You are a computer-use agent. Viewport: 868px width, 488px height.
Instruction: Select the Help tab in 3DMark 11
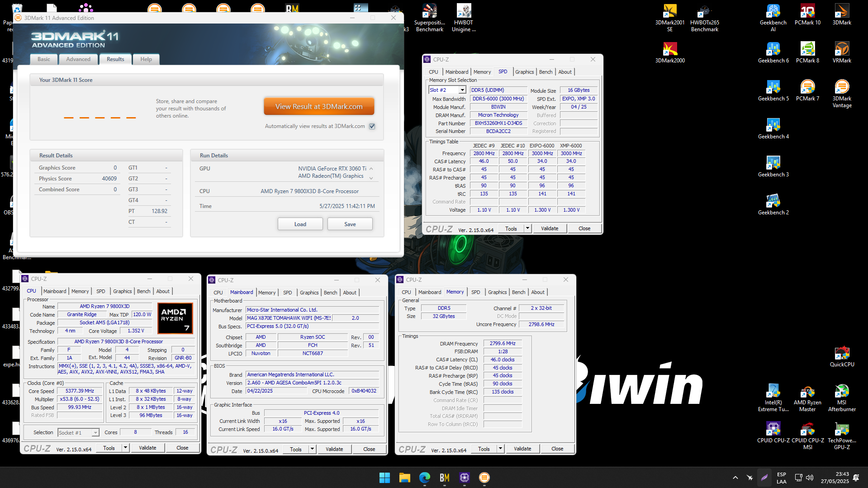pos(146,59)
